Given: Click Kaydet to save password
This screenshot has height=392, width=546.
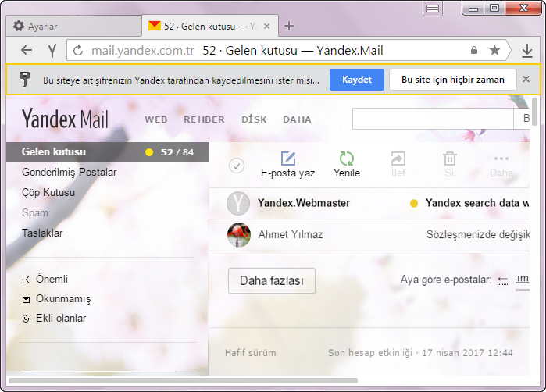Looking at the screenshot, I should pyautogui.click(x=357, y=80).
